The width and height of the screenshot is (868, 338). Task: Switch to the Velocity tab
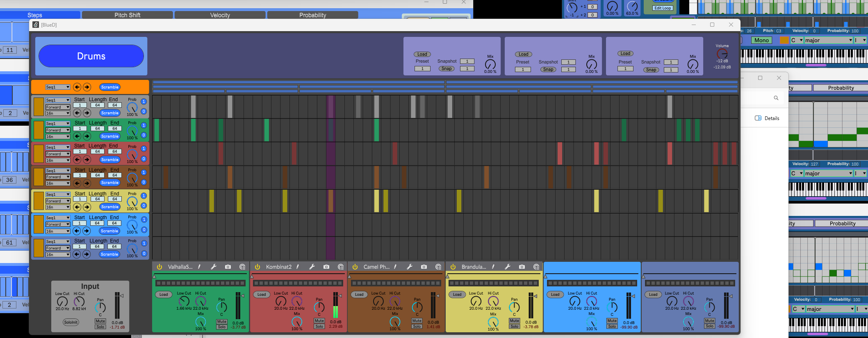pyautogui.click(x=220, y=15)
